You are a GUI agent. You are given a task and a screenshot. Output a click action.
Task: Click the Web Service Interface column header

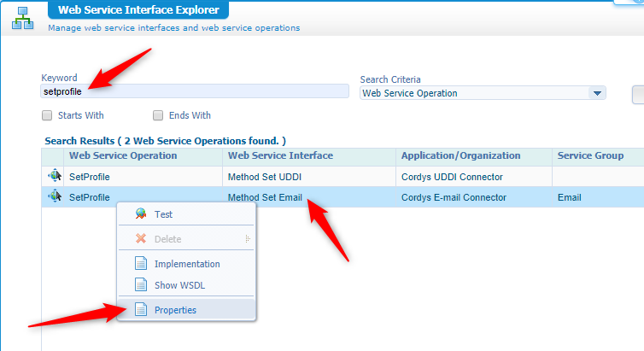coord(280,155)
